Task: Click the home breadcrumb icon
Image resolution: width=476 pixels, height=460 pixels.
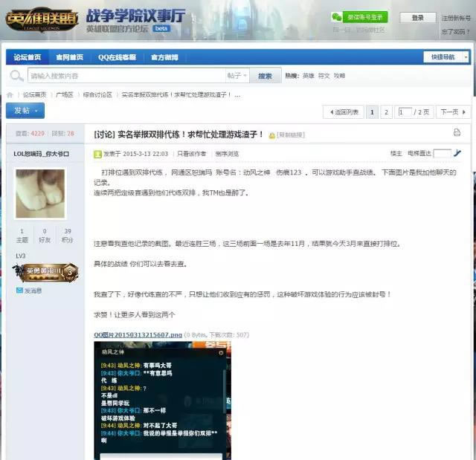Action: click(10, 95)
